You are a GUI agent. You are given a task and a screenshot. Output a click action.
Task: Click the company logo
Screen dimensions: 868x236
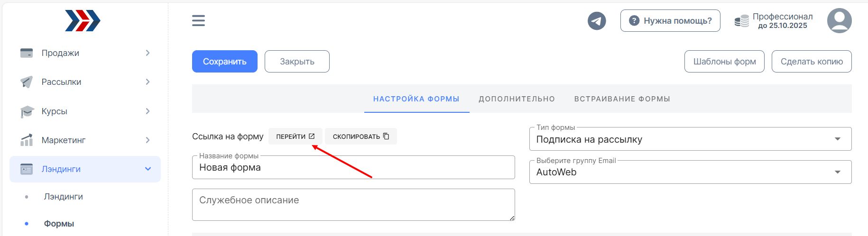tap(83, 21)
